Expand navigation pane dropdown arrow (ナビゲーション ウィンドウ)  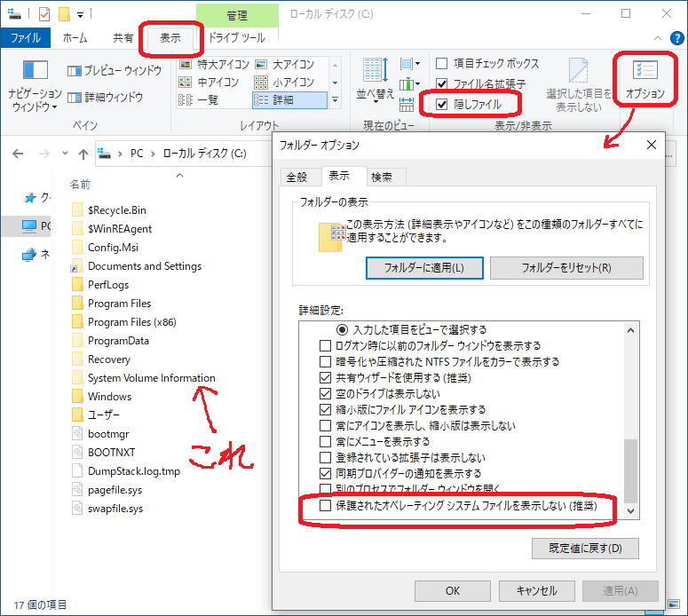coord(54,107)
